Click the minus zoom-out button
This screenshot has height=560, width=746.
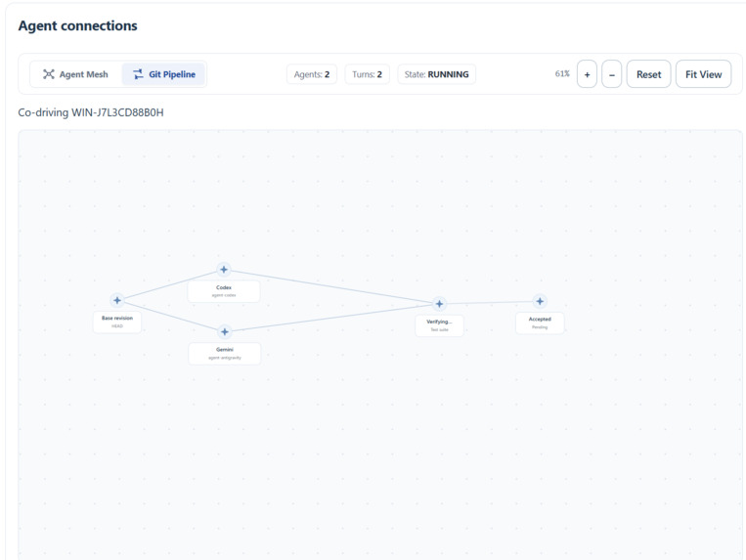(612, 74)
